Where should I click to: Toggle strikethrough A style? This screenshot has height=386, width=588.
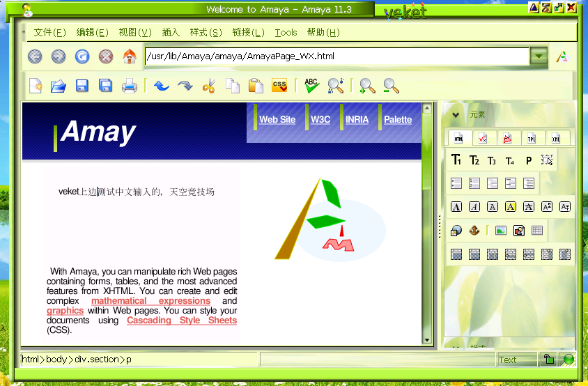[528, 207]
